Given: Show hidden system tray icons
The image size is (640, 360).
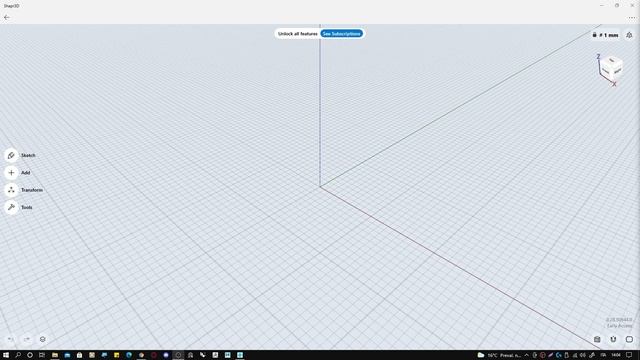Looking at the screenshot, I should coord(527,355).
